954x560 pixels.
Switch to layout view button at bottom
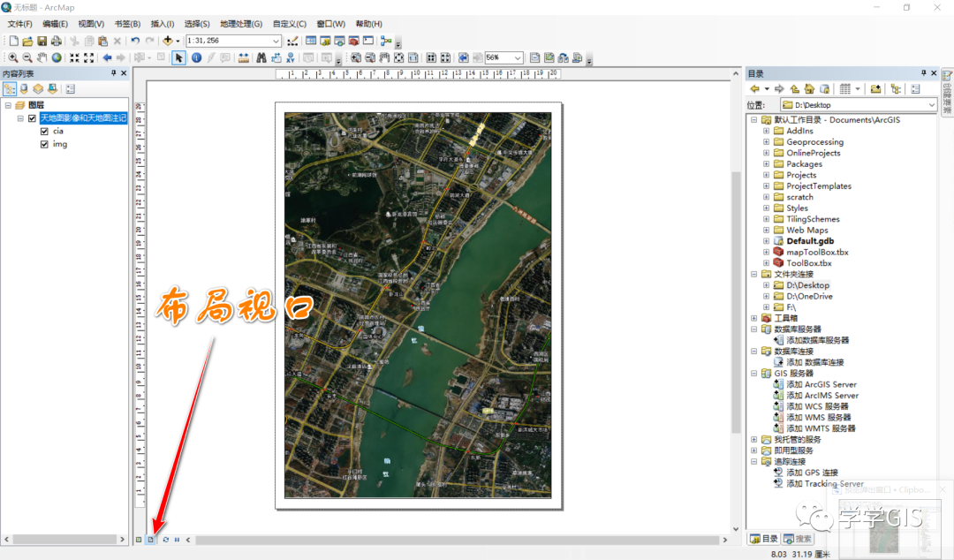tap(150, 540)
